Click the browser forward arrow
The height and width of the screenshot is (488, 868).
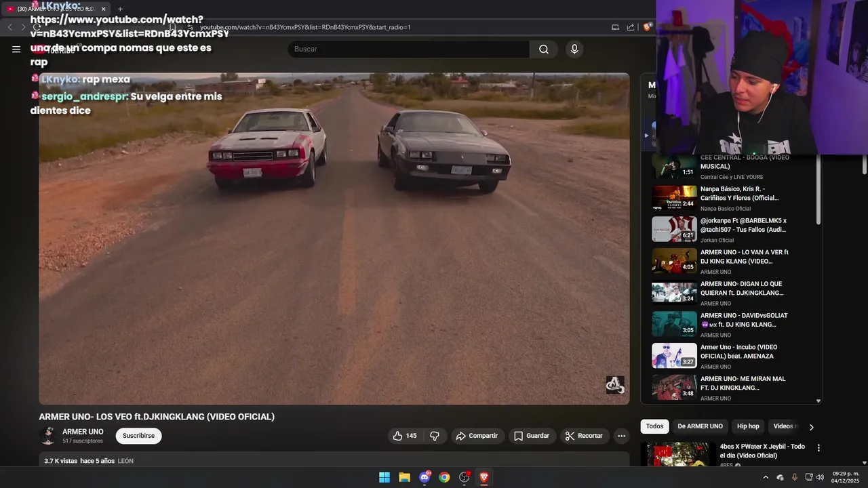(x=23, y=27)
